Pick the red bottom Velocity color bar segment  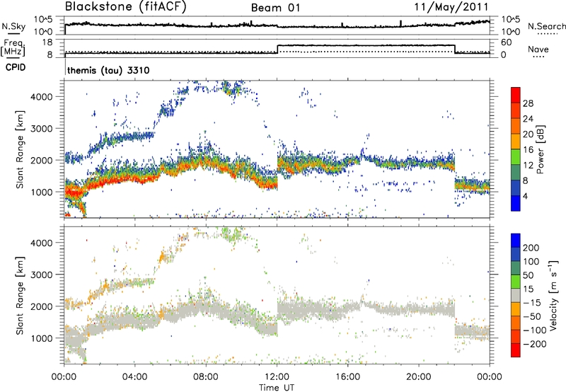pyautogui.click(x=516, y=350)
